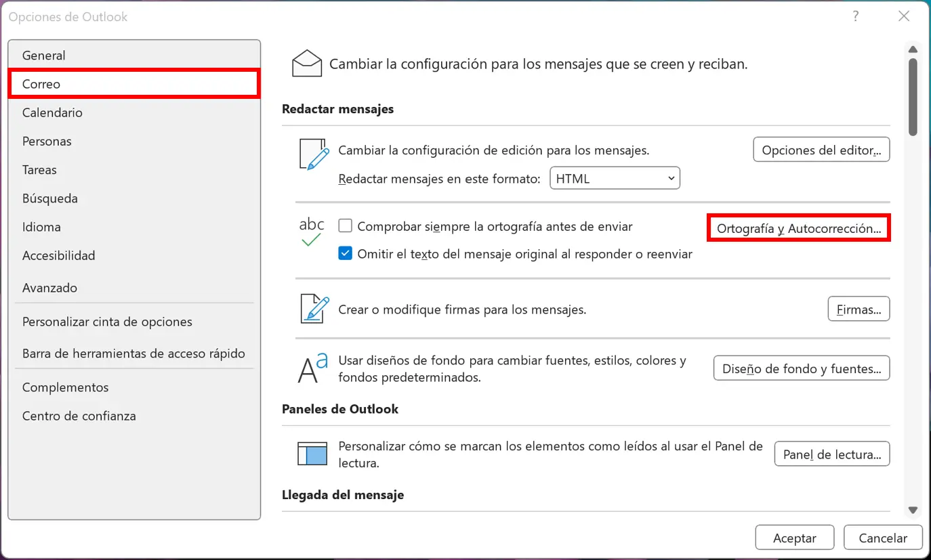Switch to the Idioma category

(134, 227)
